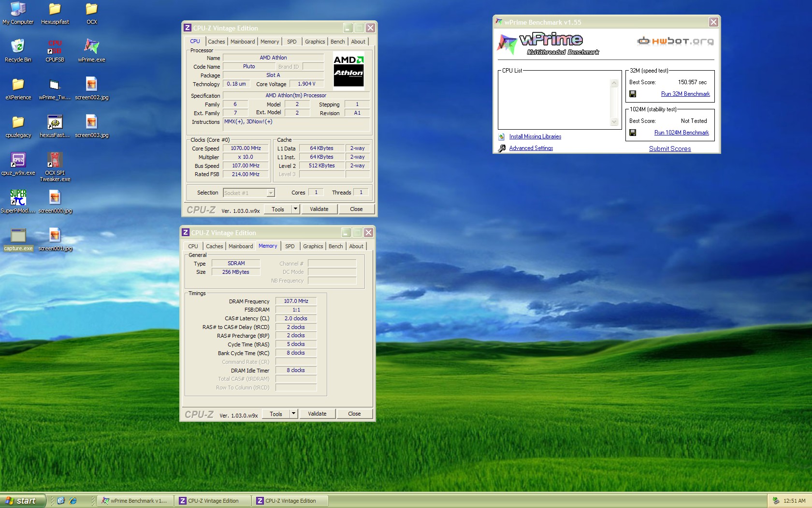The height and width of the screenshot is (508, 812).
Task: Click the save icon for the 1024M score
Action: click(x=633, y=133)
